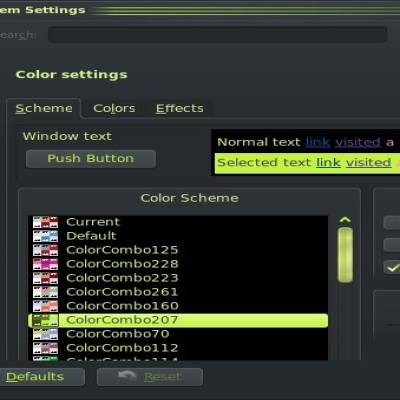400x400 pixels.
Task: Pick the ColorCombo223 scheme
Action: pyautogui.click(x=178, y=278)
